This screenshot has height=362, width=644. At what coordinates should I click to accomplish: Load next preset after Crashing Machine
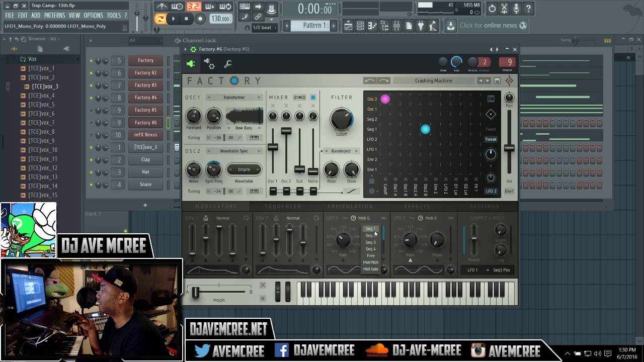488,80
